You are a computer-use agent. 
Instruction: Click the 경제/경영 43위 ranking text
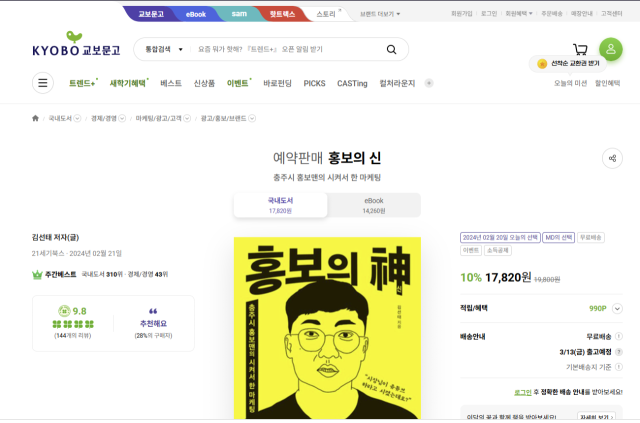(x=148, y=274)
